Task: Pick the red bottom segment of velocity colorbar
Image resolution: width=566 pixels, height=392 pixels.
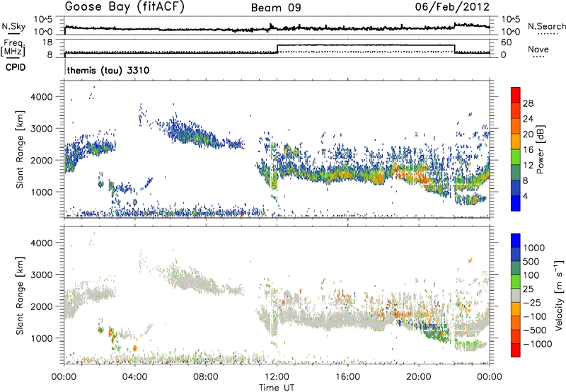Action: click(516, 350)
